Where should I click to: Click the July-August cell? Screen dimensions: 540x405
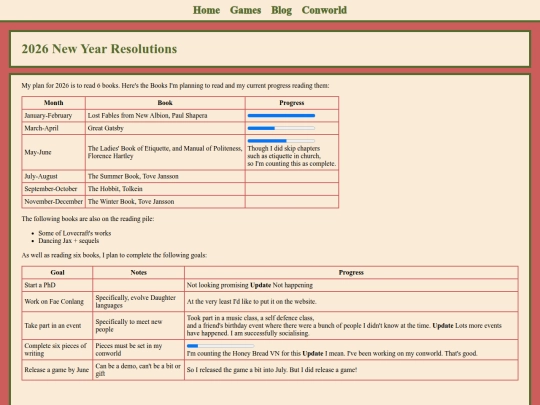(x=53, y=176)
